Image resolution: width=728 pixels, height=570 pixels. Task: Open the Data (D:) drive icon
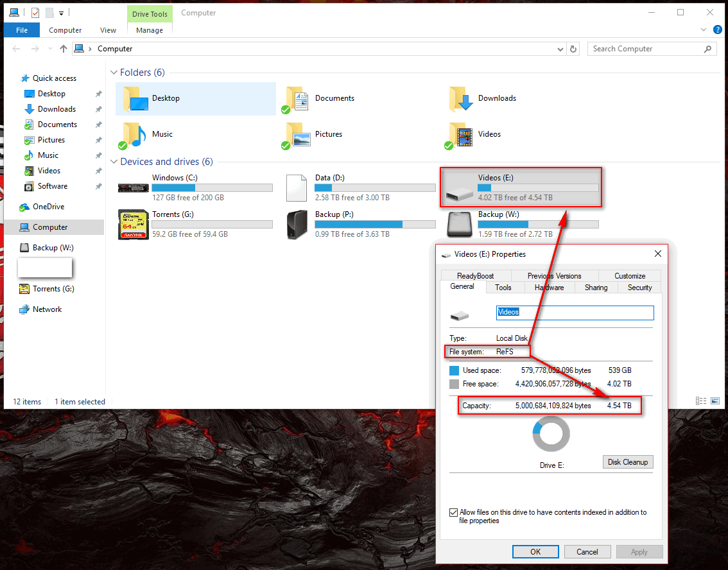tap(297, 188)
